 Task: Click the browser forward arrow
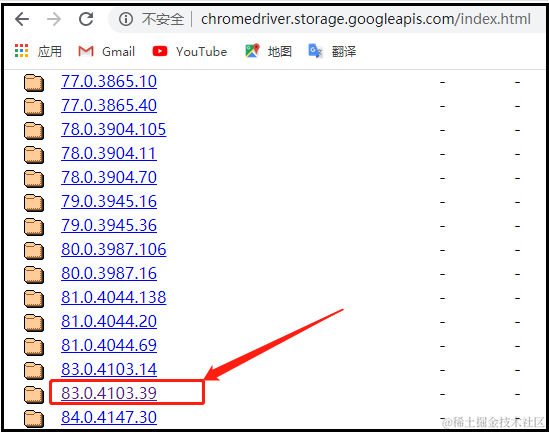(54, 19)
